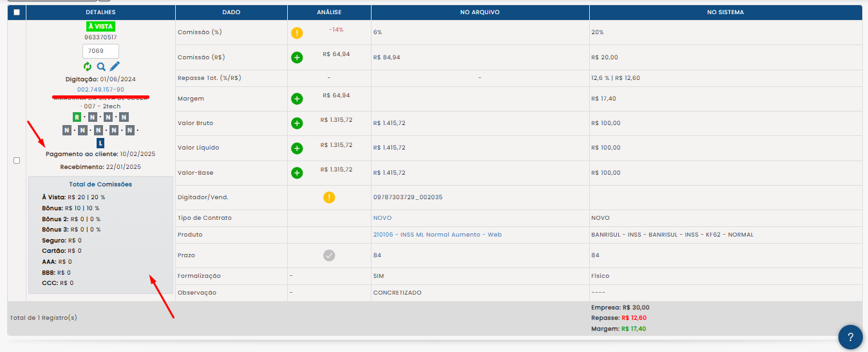868x352 pixels.
Task: Click the green refresh icon under 7069
Action: (x=88, y=66)
